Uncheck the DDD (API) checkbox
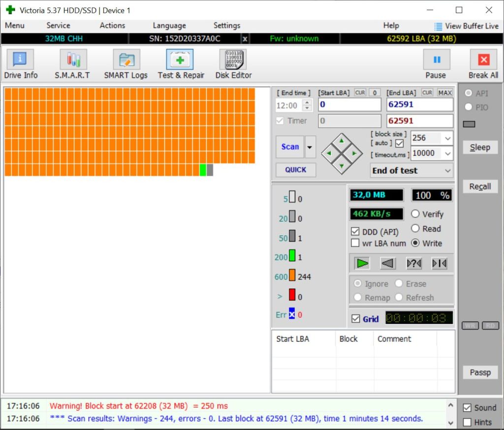 pos(355,231)
